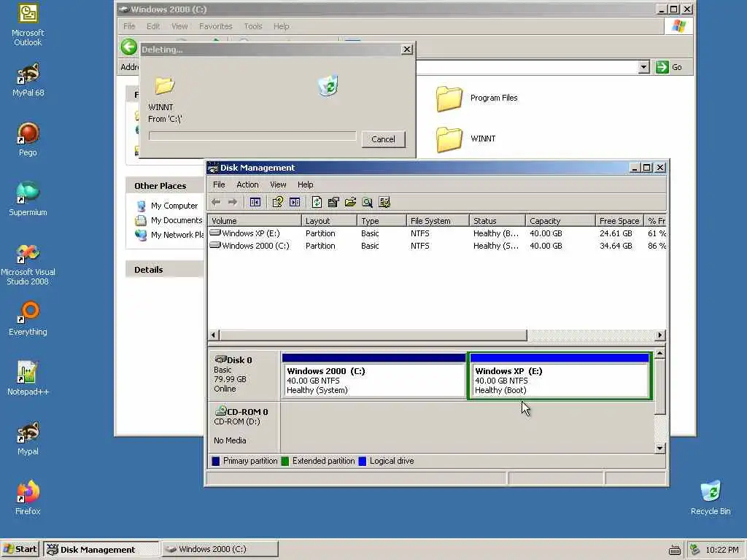The image size is (747, 560).
Task: Click the Back arrow in Disk Management toolbar
Action: pos(216,203)
